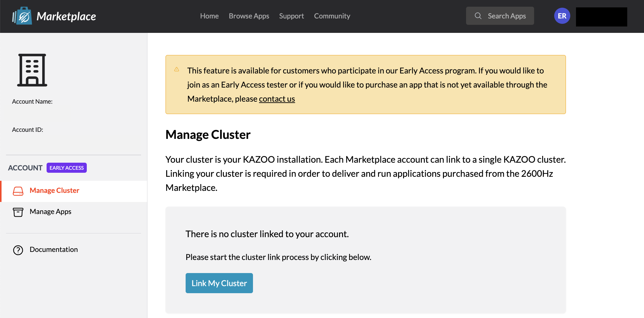Click the redacted username block in header
This screenshot has height=318, width=644.
(x=601, y=17)
